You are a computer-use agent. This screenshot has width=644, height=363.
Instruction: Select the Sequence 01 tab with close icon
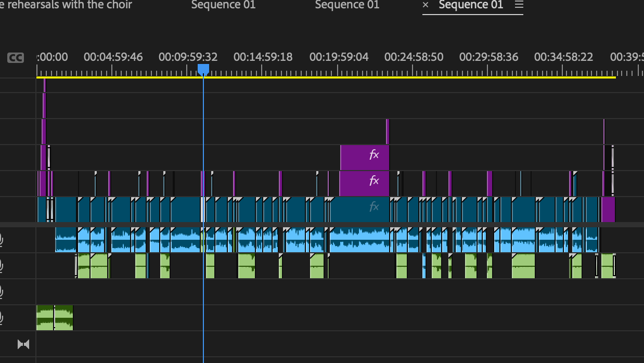471,5
